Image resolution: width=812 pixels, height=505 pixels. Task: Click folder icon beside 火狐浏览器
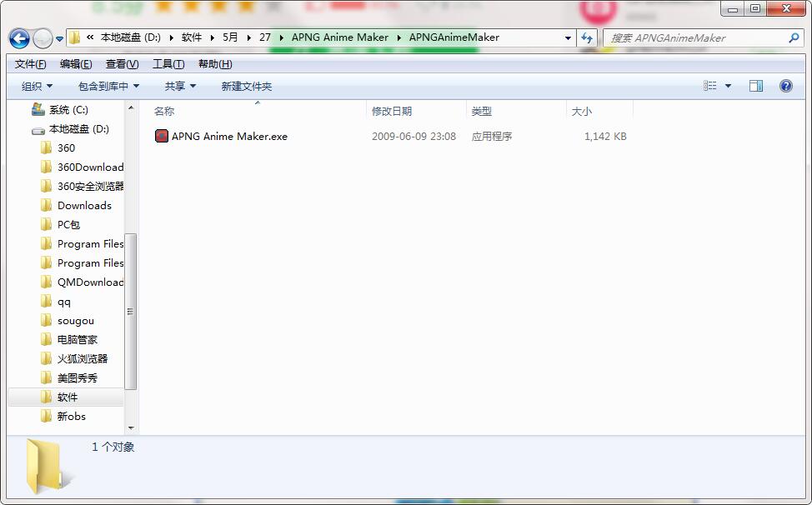pos(46,358)
